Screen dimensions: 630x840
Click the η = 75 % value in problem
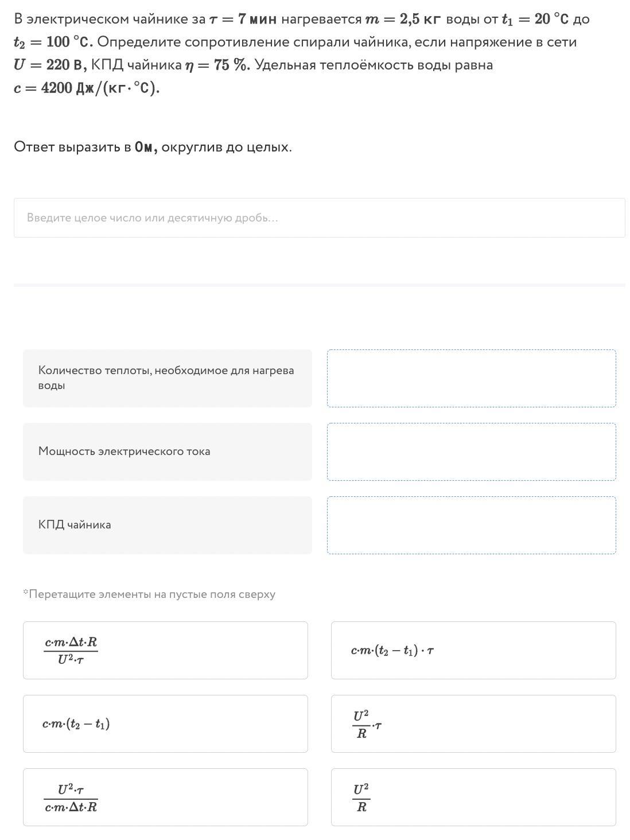point(217,65)
